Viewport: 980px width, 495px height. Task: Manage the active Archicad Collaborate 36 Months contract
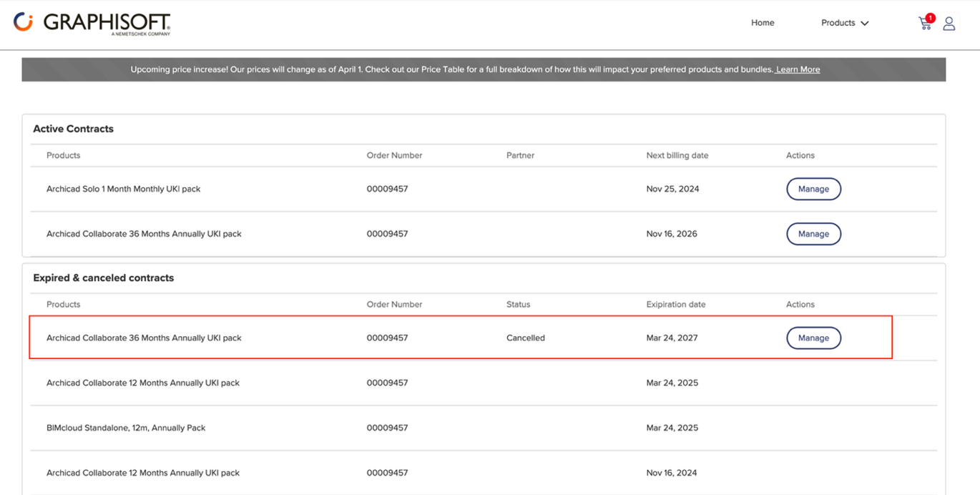(x=813, y=234)
